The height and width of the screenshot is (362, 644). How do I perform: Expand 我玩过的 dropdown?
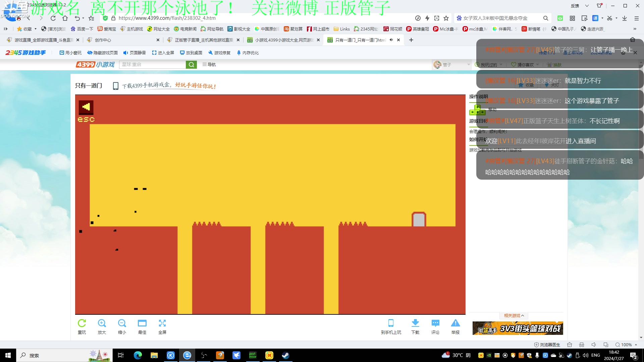(501, 64)
